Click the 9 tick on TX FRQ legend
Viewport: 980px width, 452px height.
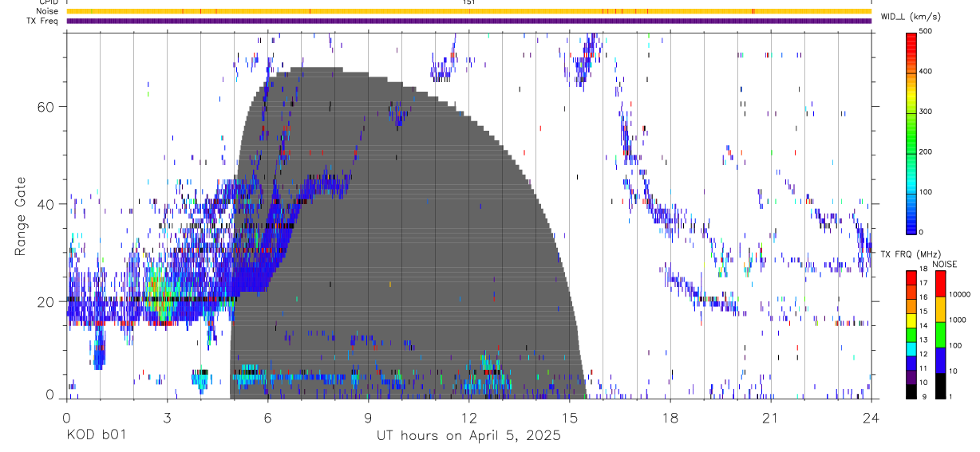tap(924, 397)
